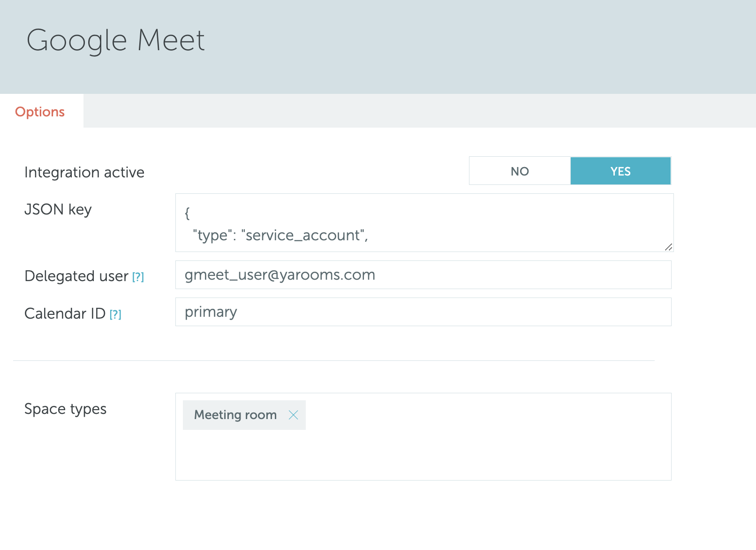Click inside the Delegated user email field
The width and height of the screenshot is (756, 550).
pyautogui.click(x=422, y=275)
